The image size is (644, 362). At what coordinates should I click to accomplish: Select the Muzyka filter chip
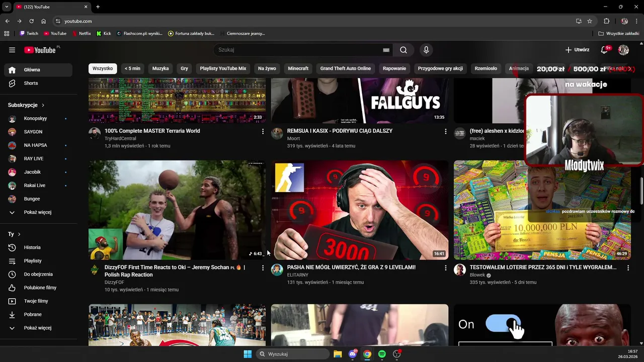pos(160,68)
